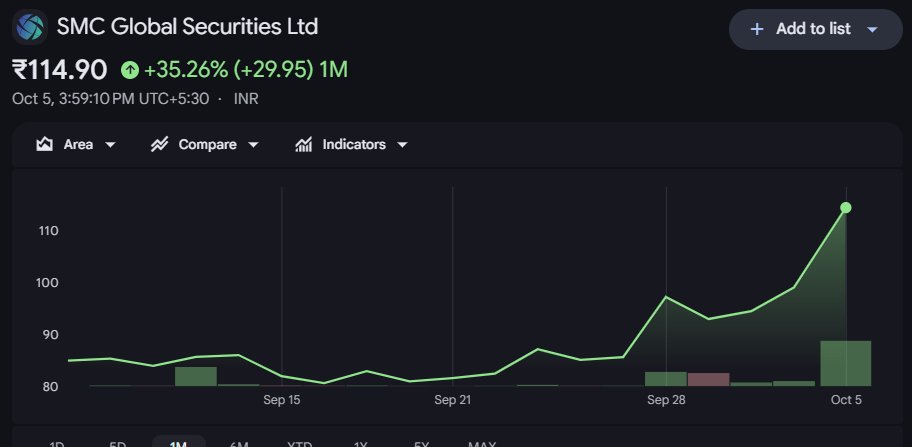Click the Add to list button label
This screenshot has height=447, width=912.
pos(813,29)
